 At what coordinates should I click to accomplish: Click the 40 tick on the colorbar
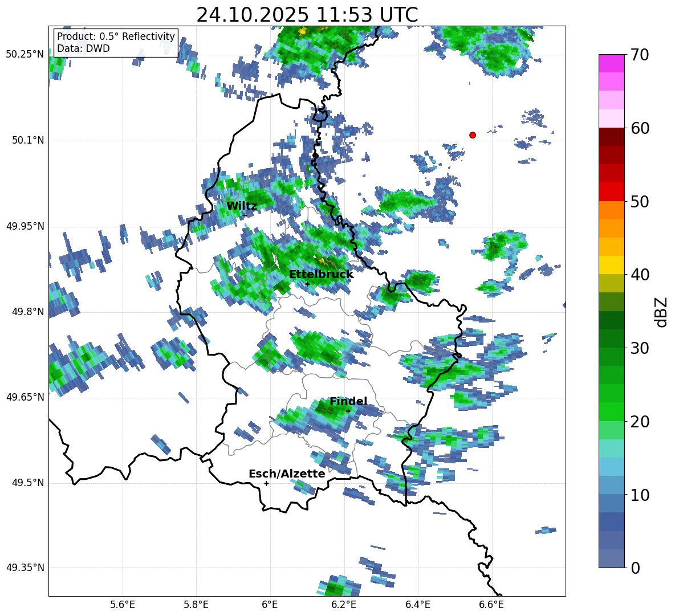coord(640,275)
